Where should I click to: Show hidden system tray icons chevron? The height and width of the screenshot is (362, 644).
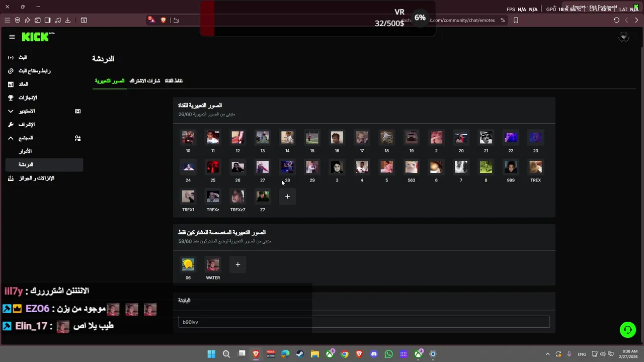click(x=548, y=354)
